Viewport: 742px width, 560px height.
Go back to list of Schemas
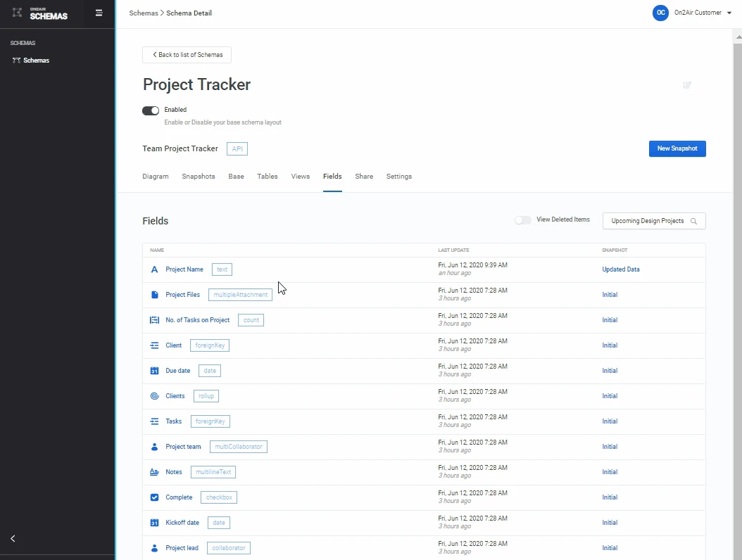(x=187, y=55)
